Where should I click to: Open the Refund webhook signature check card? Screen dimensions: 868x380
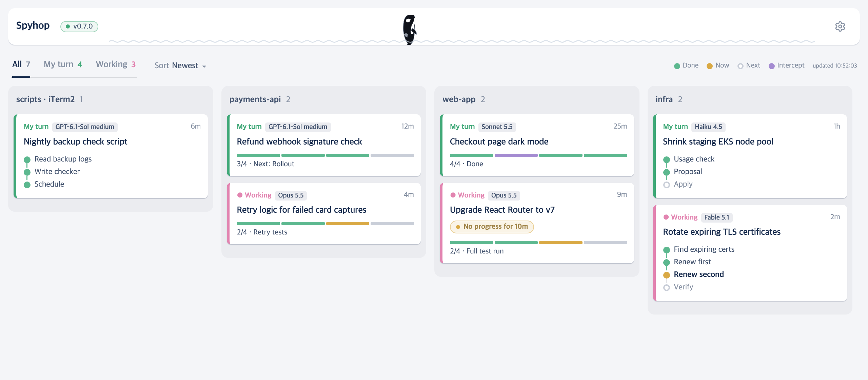(324, 145)
